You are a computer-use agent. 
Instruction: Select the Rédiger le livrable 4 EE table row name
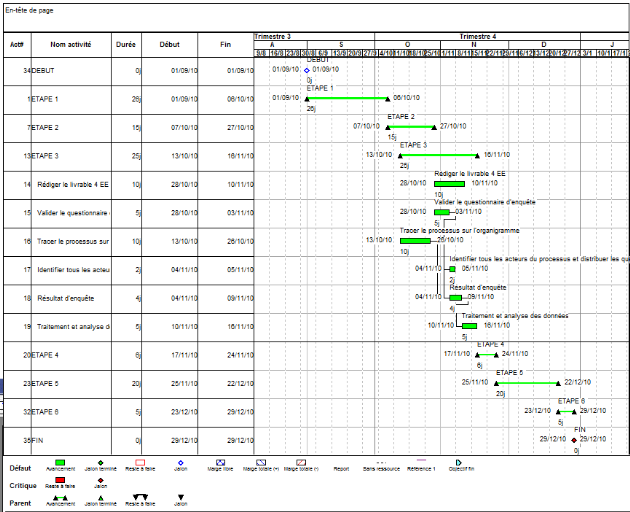pyautogui.click(x=73, y=185)
